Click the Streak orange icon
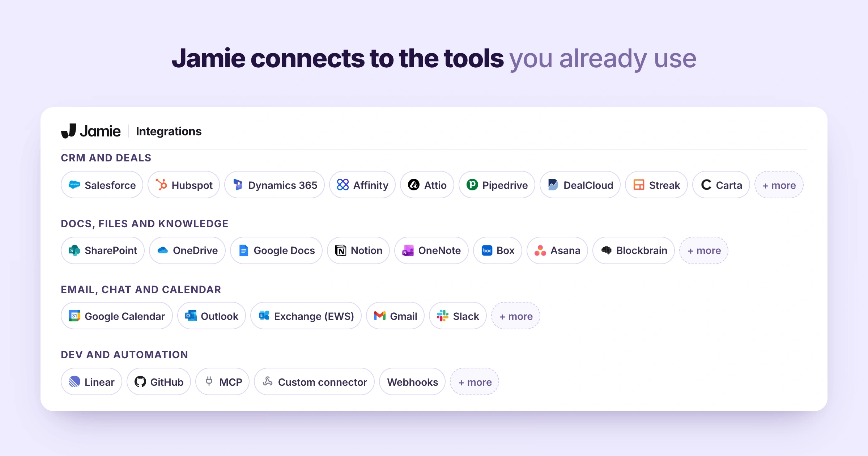 click(x=639, y=185)
